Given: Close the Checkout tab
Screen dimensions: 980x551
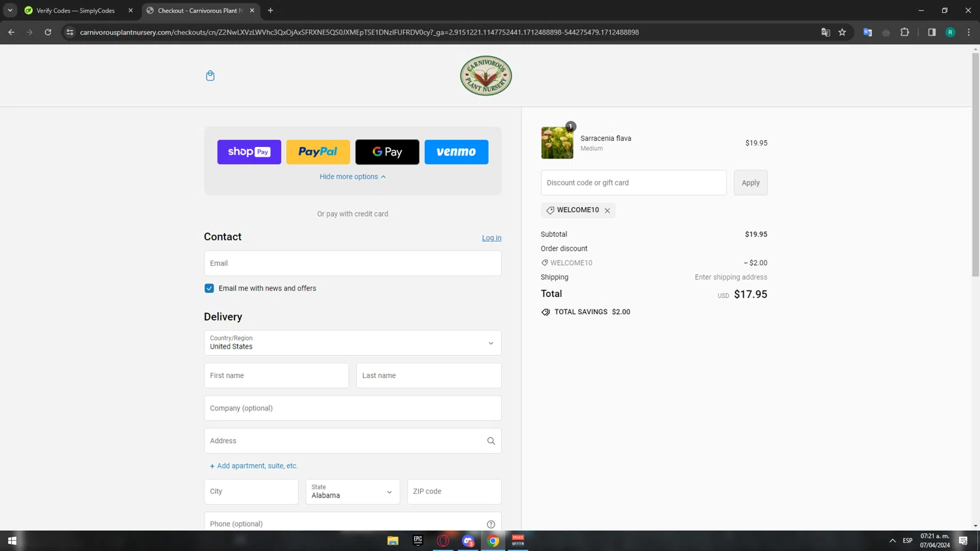Looking at the screenshot, I should pyautogui.click(x=252, y=10).
